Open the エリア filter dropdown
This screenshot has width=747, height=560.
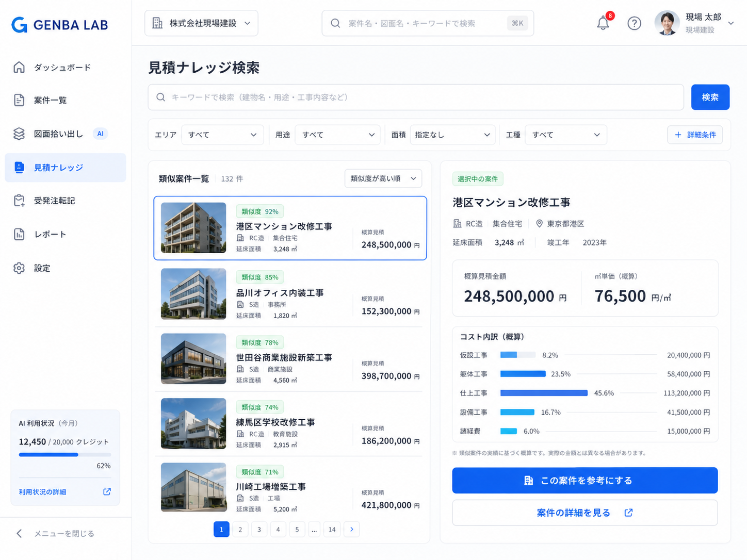pyautogui.click(x=222, y=135)
